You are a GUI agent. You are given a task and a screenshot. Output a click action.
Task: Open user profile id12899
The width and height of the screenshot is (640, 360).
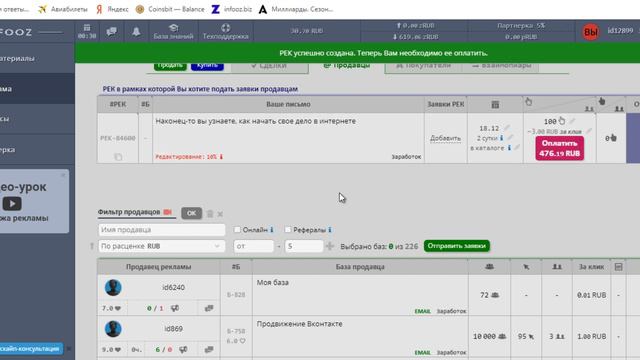(620, 31)
